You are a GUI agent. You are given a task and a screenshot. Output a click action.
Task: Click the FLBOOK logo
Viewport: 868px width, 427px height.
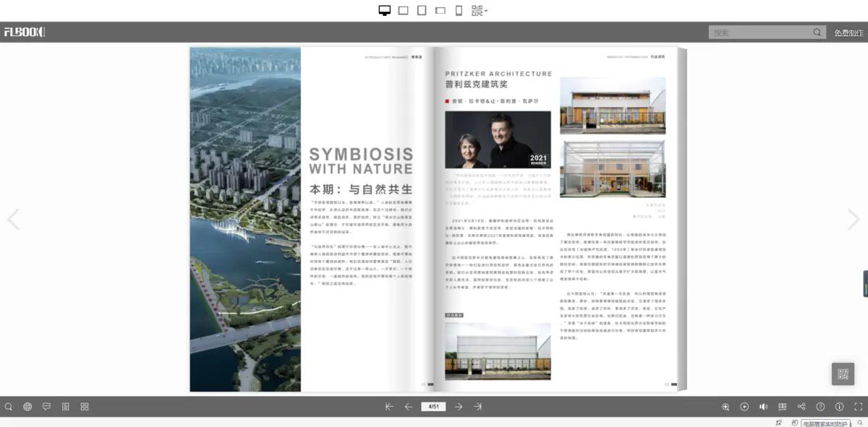25,32
